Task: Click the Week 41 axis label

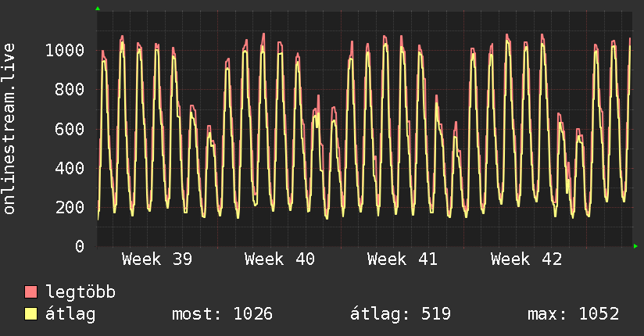Action: 402,259
